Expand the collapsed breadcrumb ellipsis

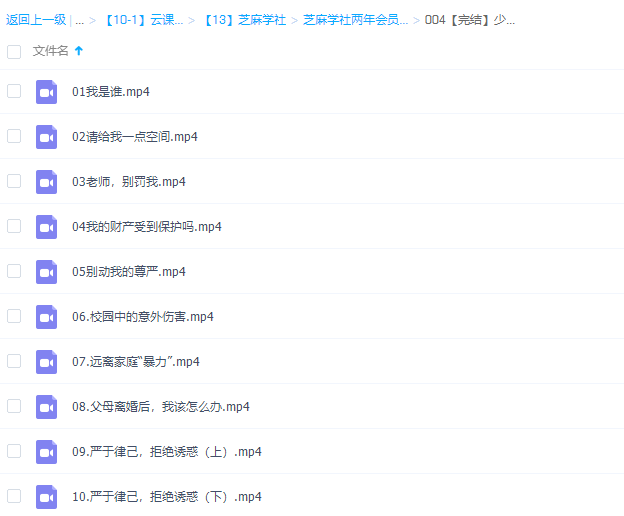[x=78, y=20]
